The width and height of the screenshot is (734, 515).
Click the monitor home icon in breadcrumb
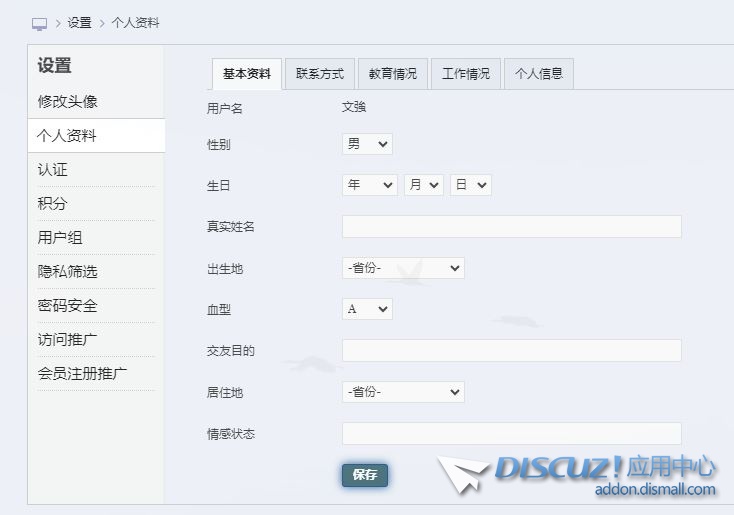pos(39,23)
